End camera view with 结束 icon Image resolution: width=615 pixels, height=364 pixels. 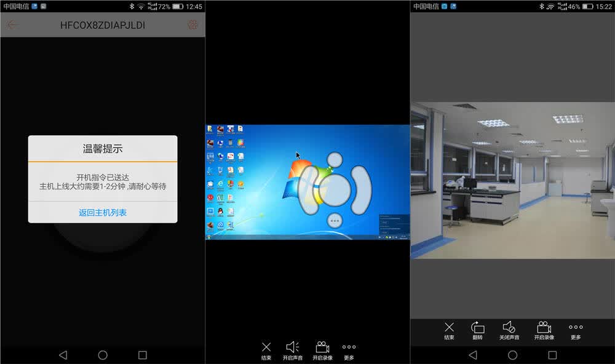[449, 331]
